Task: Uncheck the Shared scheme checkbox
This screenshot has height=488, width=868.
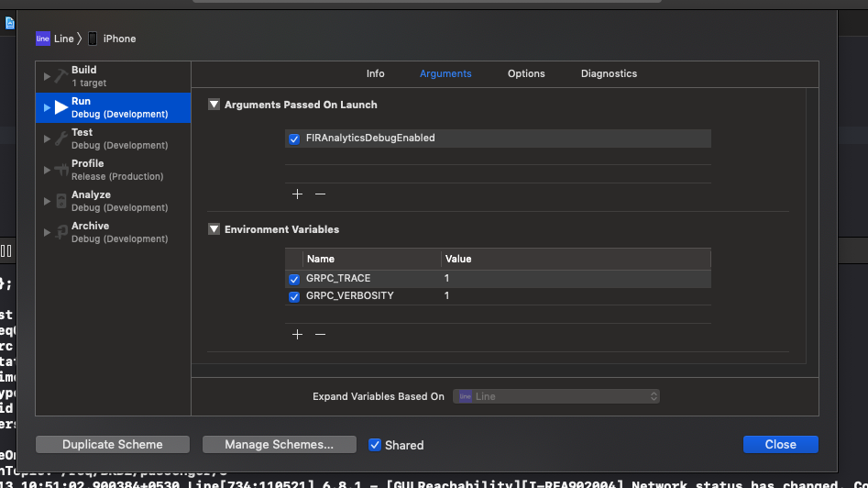Action: [375, 445]
